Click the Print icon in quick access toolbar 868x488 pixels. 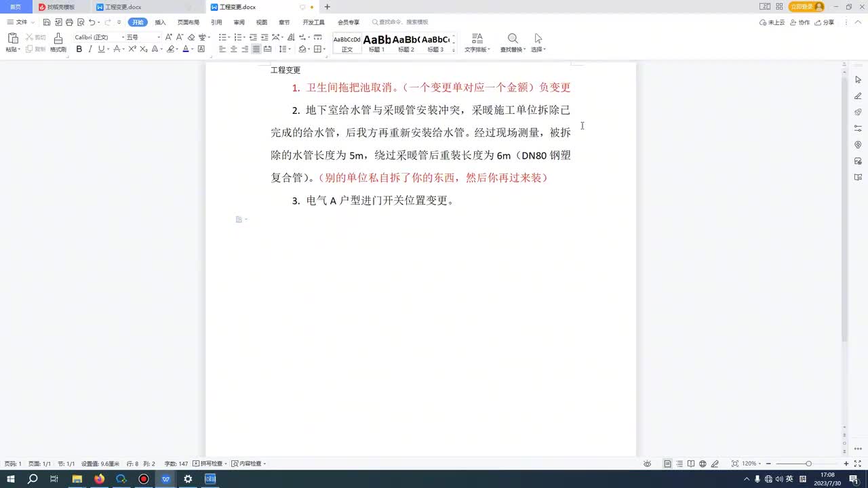coord(69,22)
